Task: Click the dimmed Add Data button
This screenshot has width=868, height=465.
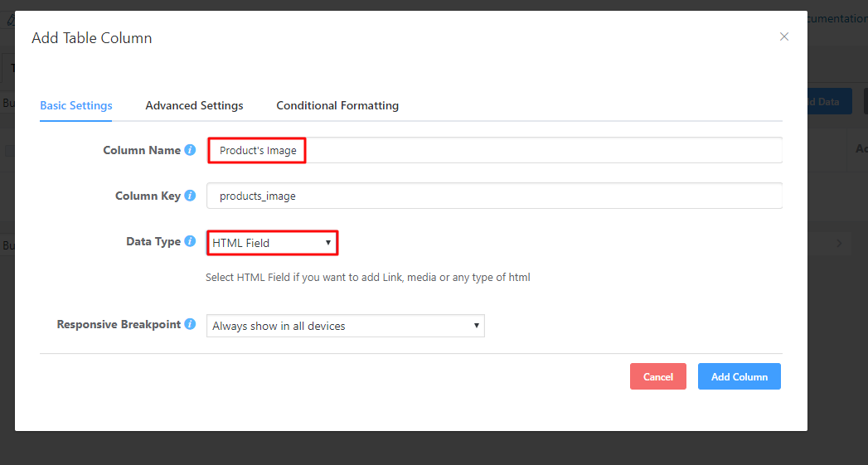Action: (x=829, y=101)
